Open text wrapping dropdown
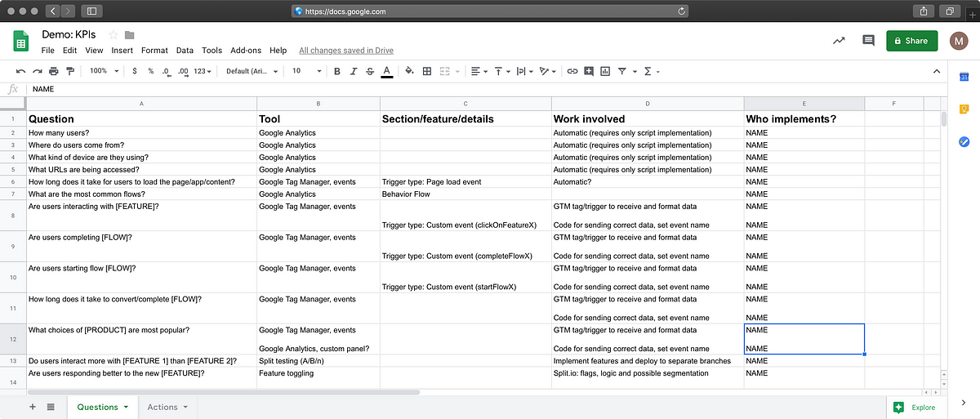Viewport: 980px width, 419px height. coord(524,71)
